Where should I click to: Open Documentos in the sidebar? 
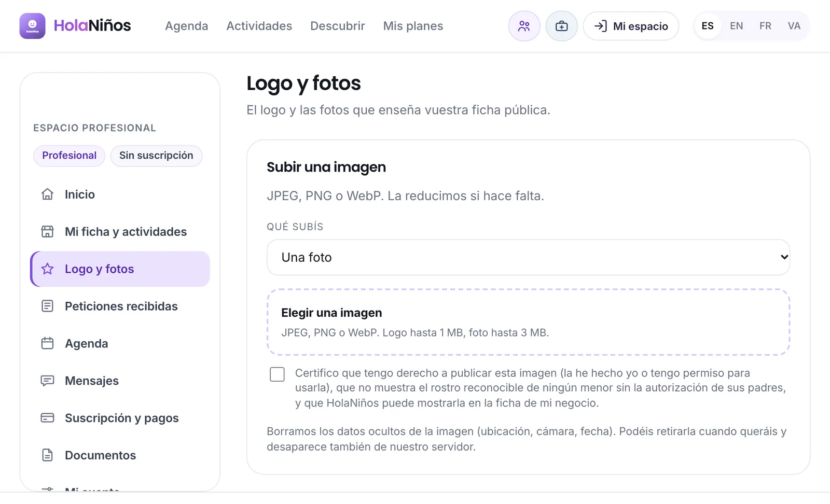[120, 455]
